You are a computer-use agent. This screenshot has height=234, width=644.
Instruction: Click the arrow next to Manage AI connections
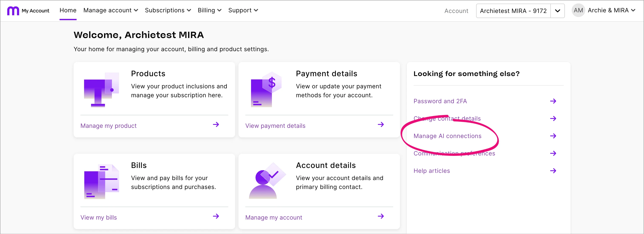(553, 136)
